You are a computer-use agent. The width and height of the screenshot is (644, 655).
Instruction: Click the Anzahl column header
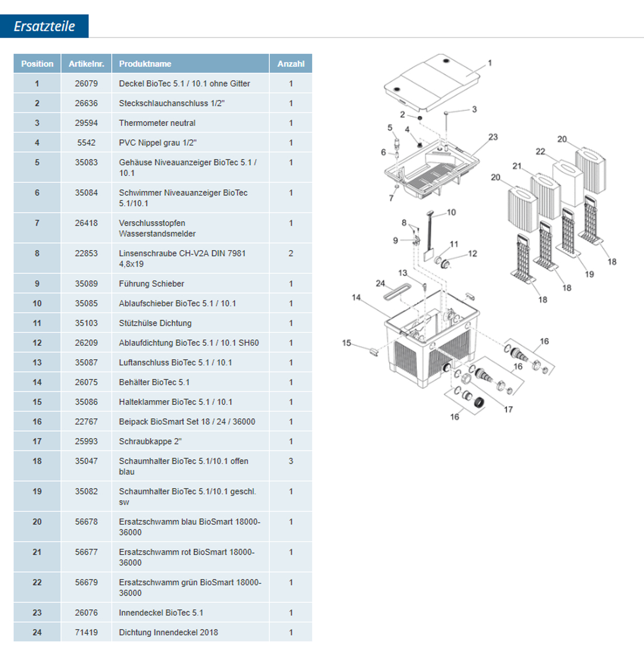tap(291, 63)
